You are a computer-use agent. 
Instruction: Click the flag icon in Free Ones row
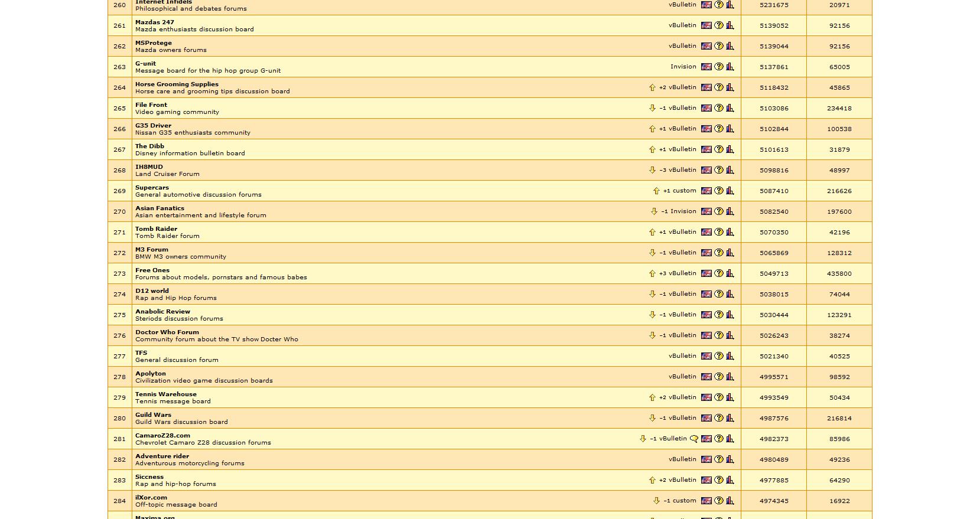coord(706,273)
